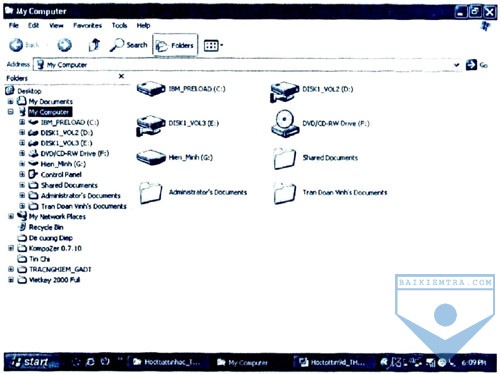
Task: Click the address bar My Computer field
Action: [247, 65]
